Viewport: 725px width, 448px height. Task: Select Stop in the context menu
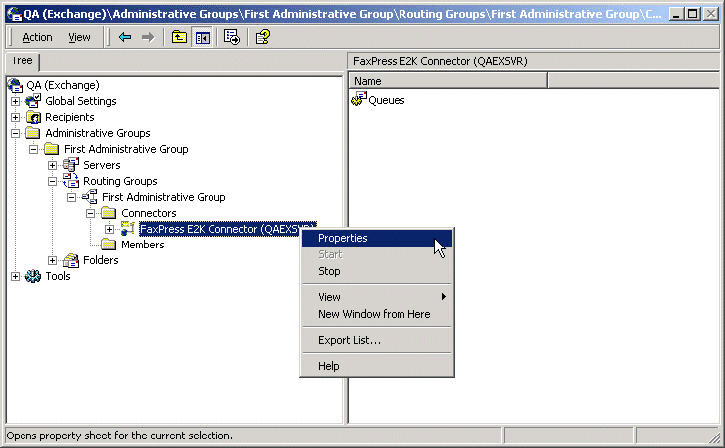click(329, 271)
